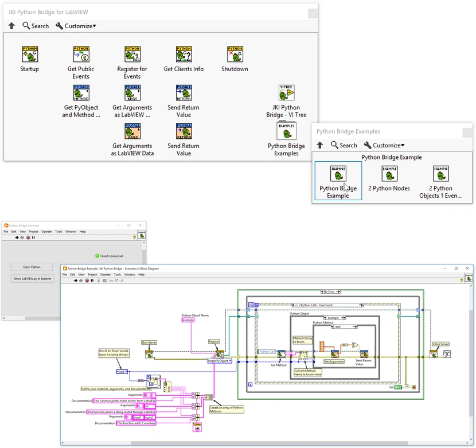Toggle highlight execution on the block diagram
Image resolution: width=476 pixels, height=448 pixels.
pos(99,281)
